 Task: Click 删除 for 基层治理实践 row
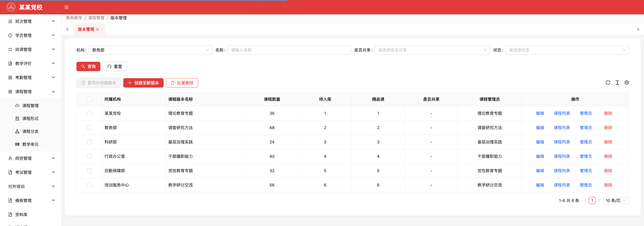[608, 142]
